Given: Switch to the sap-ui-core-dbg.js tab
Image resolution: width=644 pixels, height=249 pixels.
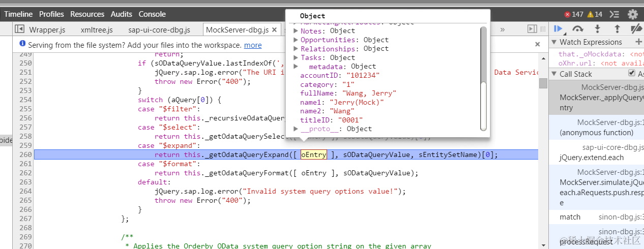Looking at the screenshot, I should (x=159, y=30).
